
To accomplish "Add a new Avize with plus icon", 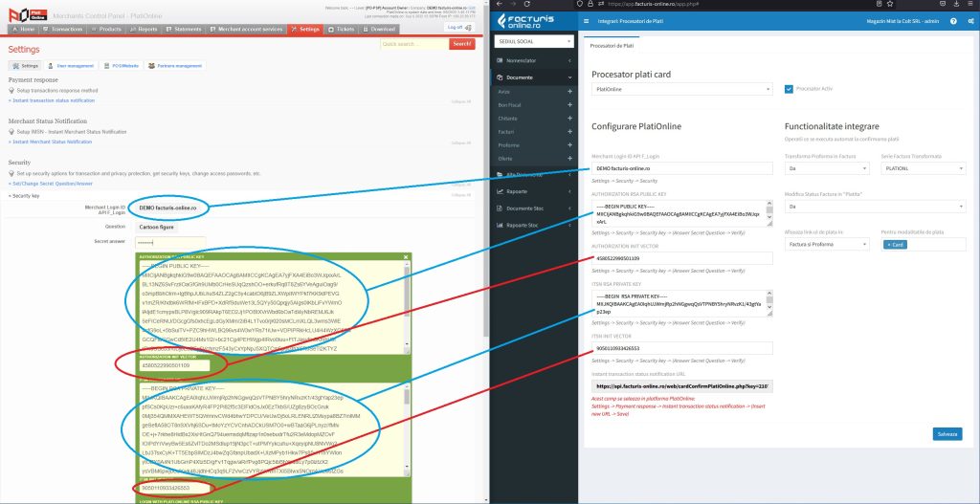I will pos(569,91).
